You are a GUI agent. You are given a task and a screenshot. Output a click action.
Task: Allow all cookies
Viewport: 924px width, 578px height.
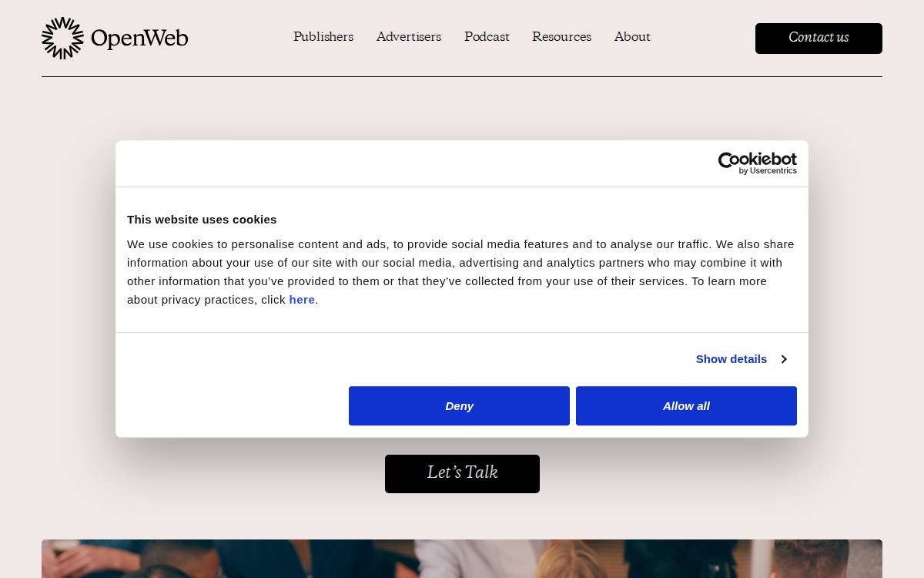[x=686, y=406]
